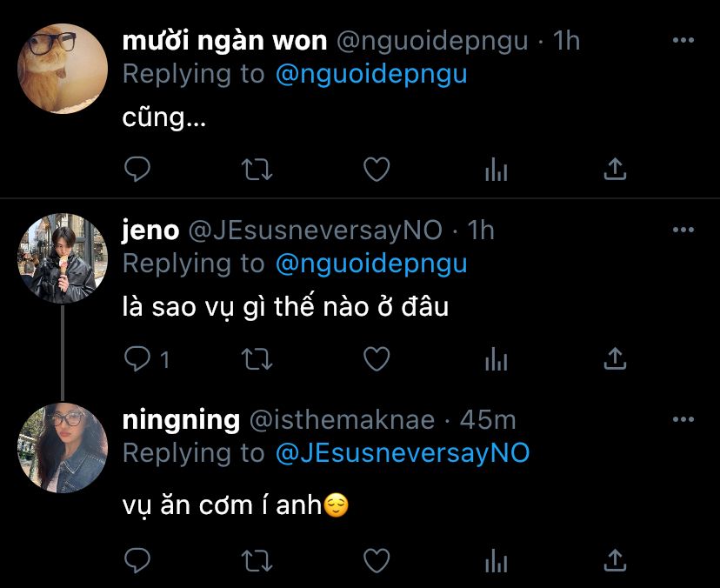Open reply thread on jeno's tweet

[x=147, y=358]
